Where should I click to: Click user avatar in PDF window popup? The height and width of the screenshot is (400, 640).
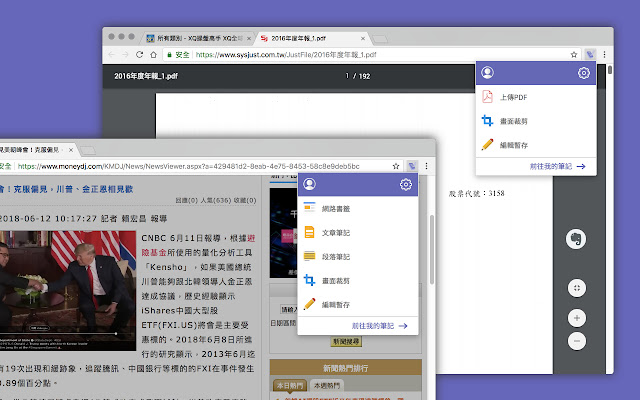(487, 73)
